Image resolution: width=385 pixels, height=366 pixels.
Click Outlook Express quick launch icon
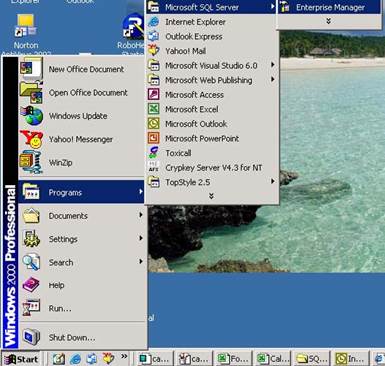91,359
